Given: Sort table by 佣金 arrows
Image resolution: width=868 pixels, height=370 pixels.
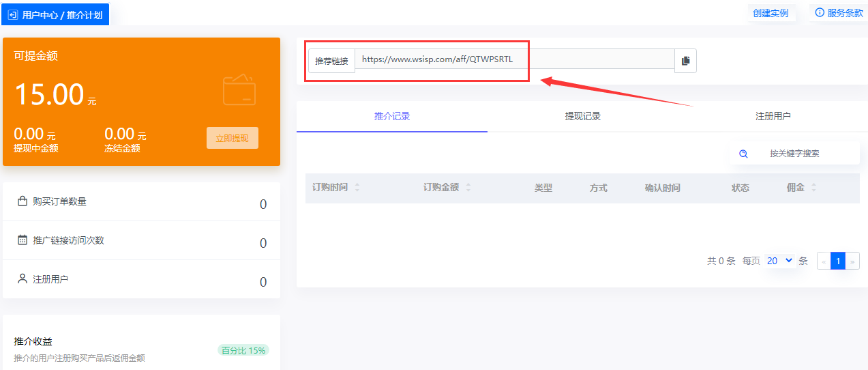Looking at the screenshot, I should point(813,188).
